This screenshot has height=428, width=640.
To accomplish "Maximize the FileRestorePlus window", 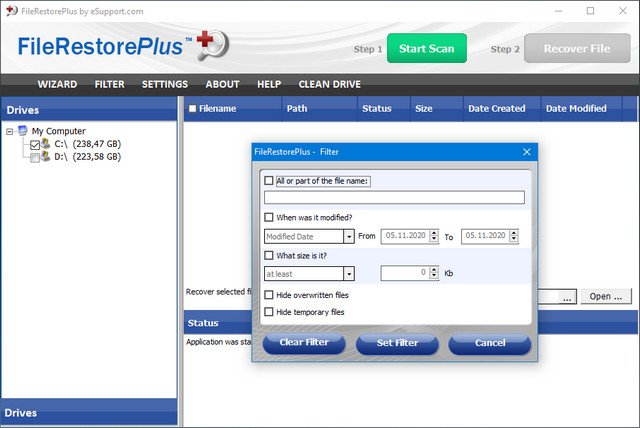I will 590,11.
